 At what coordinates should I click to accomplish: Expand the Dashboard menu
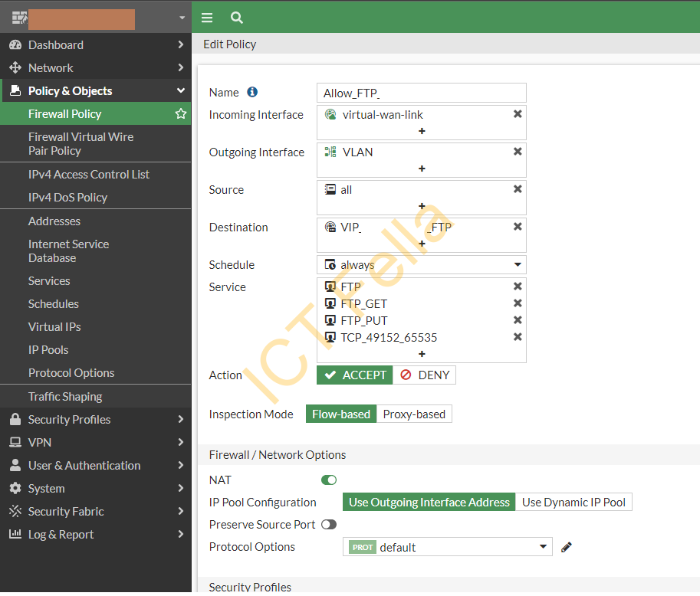(x=181, y=44)
